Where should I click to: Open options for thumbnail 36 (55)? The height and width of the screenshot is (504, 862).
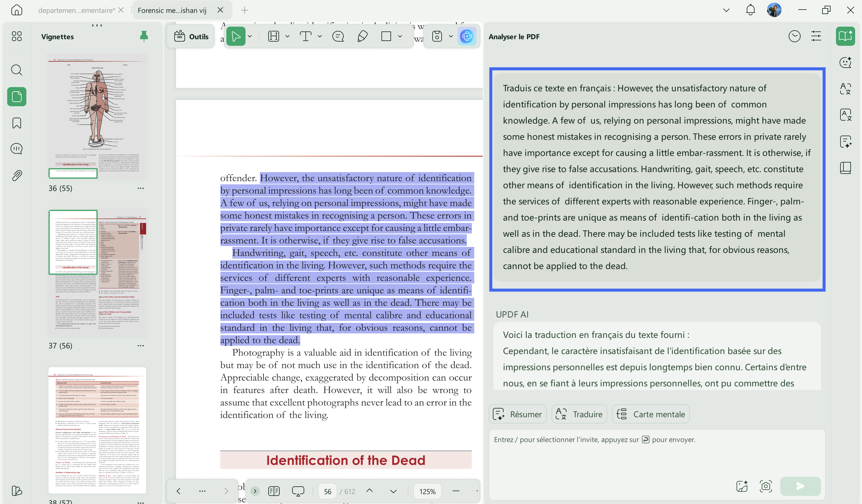141,189
